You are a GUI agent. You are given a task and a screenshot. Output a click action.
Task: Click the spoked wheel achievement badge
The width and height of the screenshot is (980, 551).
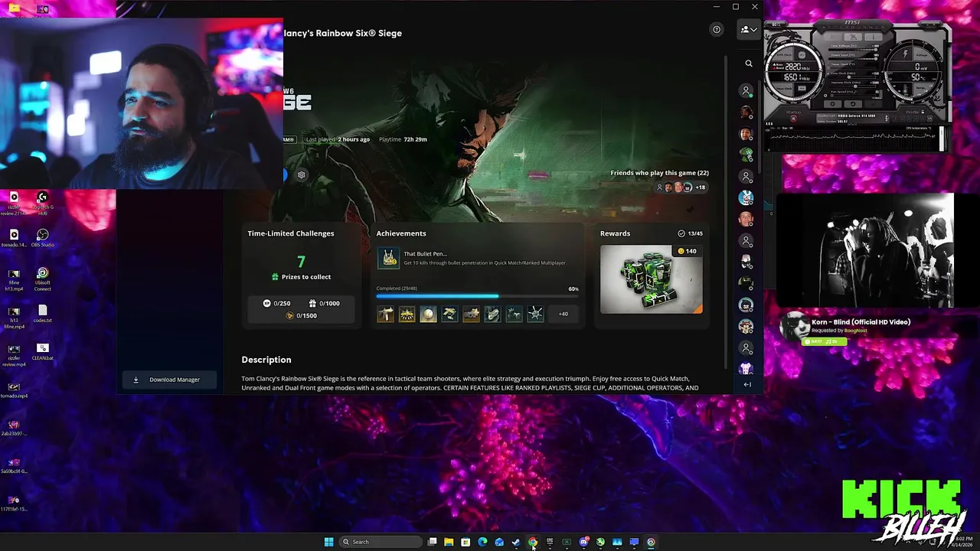pos(535,314)
